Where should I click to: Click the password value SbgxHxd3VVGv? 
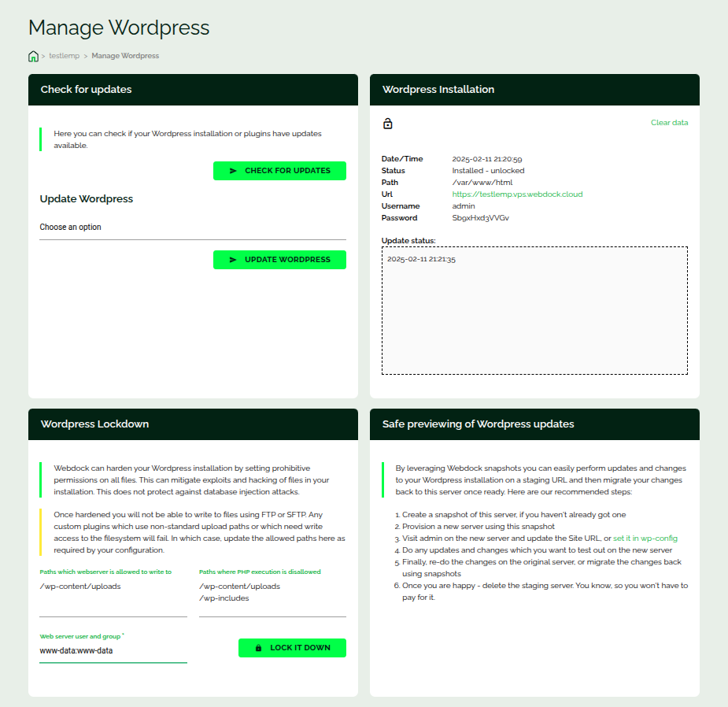[x=480, y=218]
